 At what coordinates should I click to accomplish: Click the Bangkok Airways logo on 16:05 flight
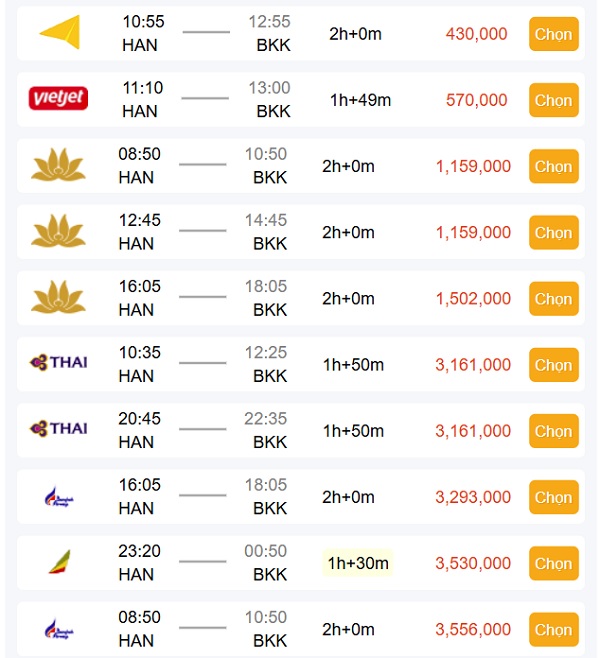click(x=59, y=496)
